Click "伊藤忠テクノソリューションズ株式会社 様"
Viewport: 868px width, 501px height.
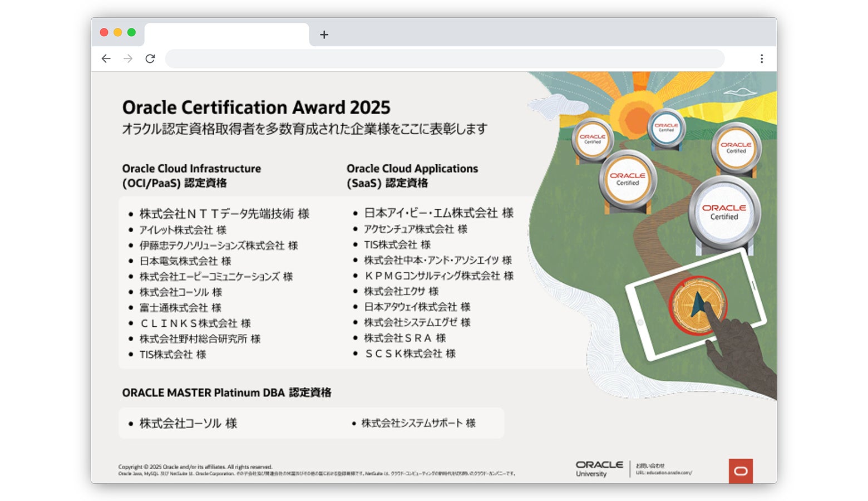click(219, 245)
